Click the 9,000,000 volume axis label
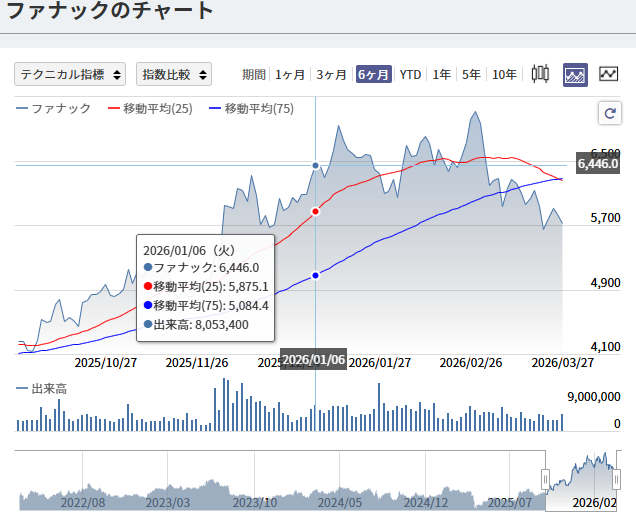Image resolution: width=636 pixels, height=516 pixels. tap(594, 397)
